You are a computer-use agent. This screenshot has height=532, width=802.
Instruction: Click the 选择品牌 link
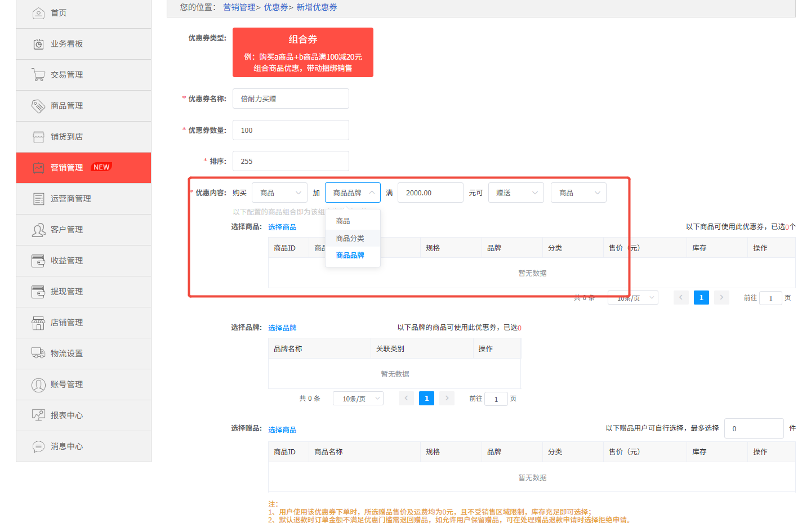pos(282,328)
